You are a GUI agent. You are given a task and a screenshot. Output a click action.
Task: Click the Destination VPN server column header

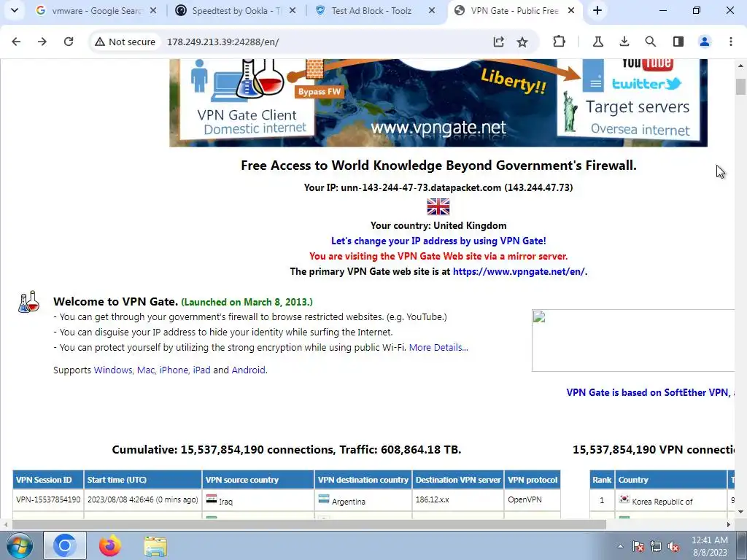point(458,480)
